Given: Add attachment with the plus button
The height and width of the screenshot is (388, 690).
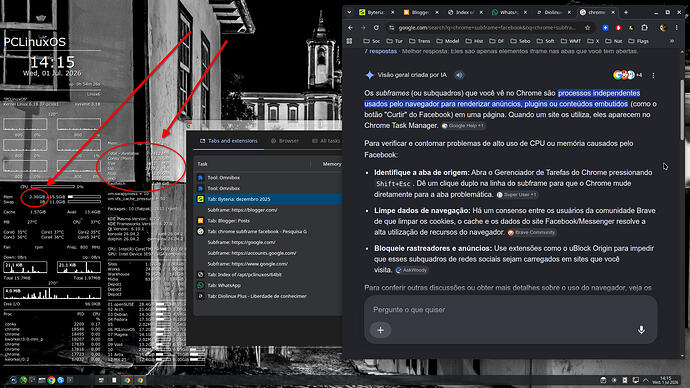Looking at the screenshot, I should 381,330.
